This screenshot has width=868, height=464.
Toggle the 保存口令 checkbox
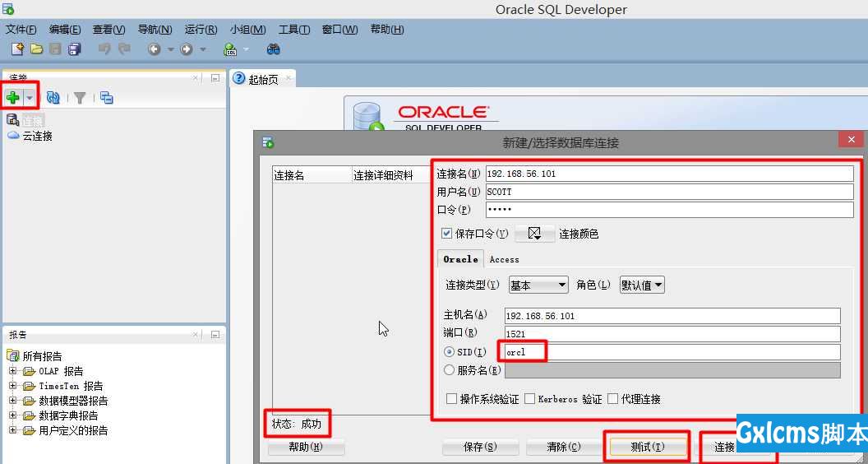(446, 234)
